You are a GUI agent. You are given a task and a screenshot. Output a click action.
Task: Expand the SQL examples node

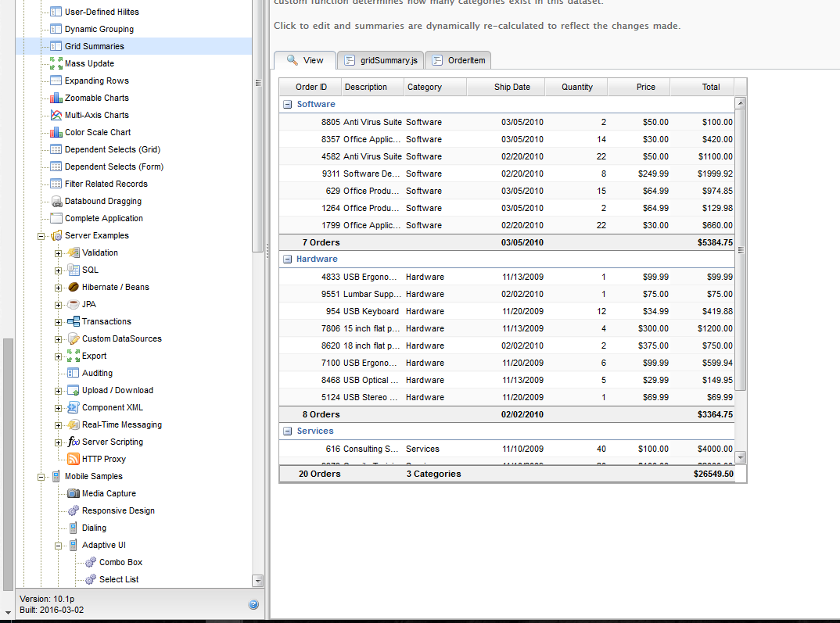(58, 270)
